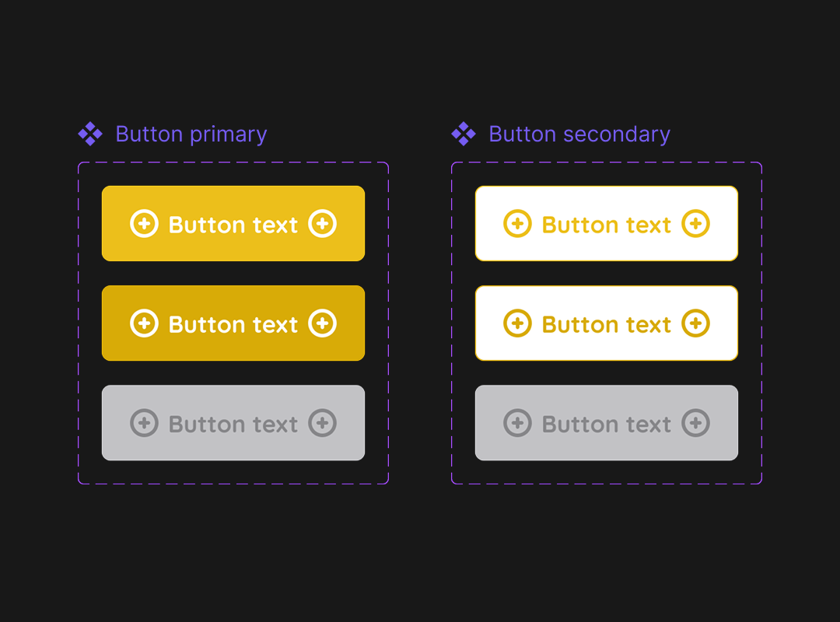Click right plus icon on disabled secondary button
The width and height of the screenshot is (840, 622).
(x=696, y=423)
